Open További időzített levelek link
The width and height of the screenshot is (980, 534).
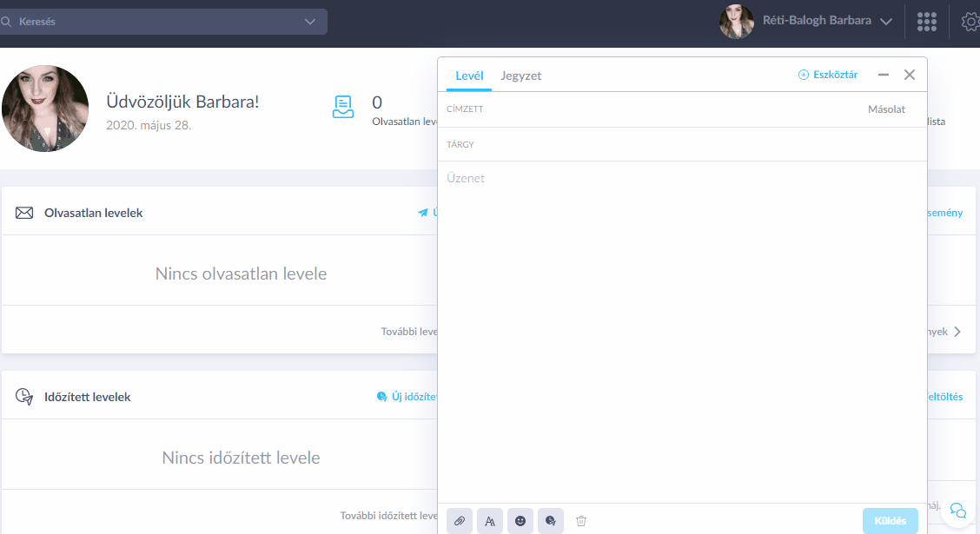coord(388,516)
